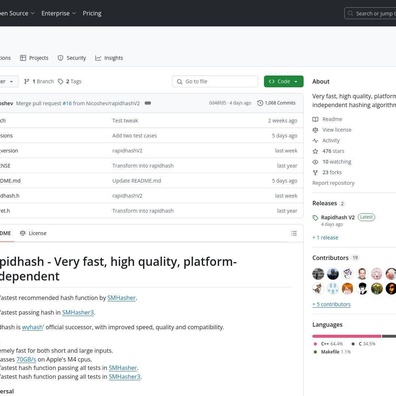Follow the wyhash link
This screenshot has width=396, height=396.
32,327
